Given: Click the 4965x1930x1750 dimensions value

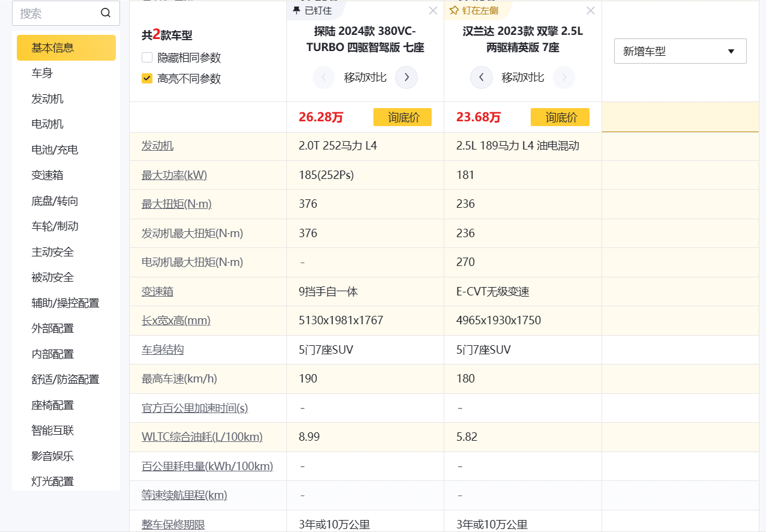Looking at the screenshot, I should pyautogui.click(x=498, y=321).
